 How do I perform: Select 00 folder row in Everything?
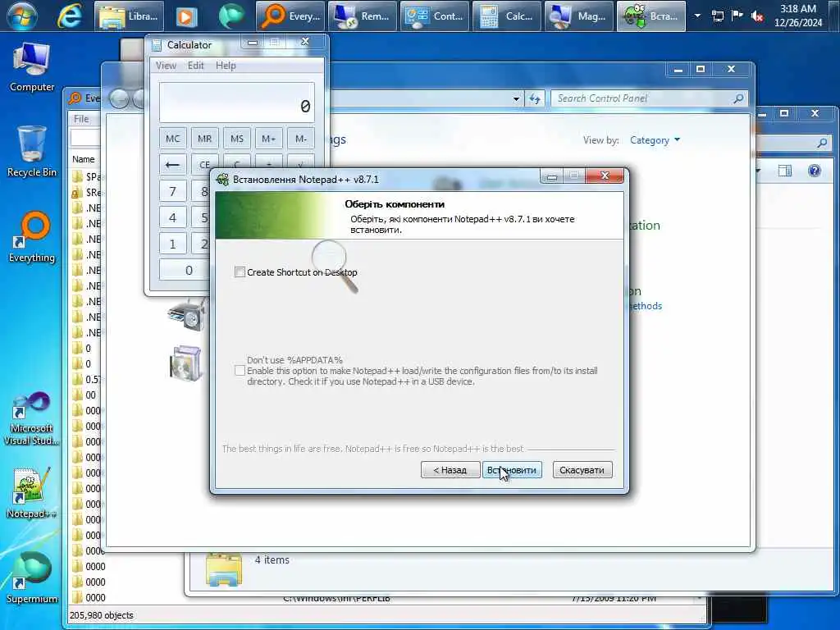click(x=87, y=395)
